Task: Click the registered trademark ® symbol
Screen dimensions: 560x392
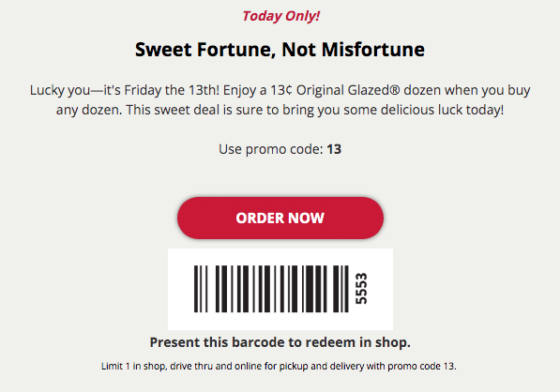Action: 396,90
